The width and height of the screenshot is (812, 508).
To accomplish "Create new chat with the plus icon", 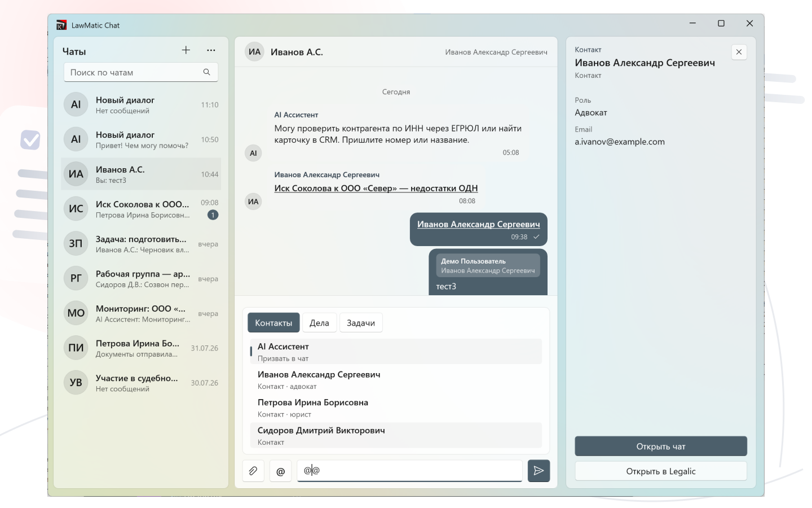I will click(186, 50).
